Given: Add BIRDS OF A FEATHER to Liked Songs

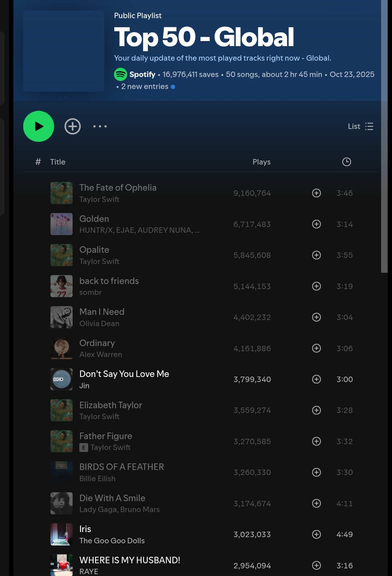Looking at the screenshot, I should 317,472.
